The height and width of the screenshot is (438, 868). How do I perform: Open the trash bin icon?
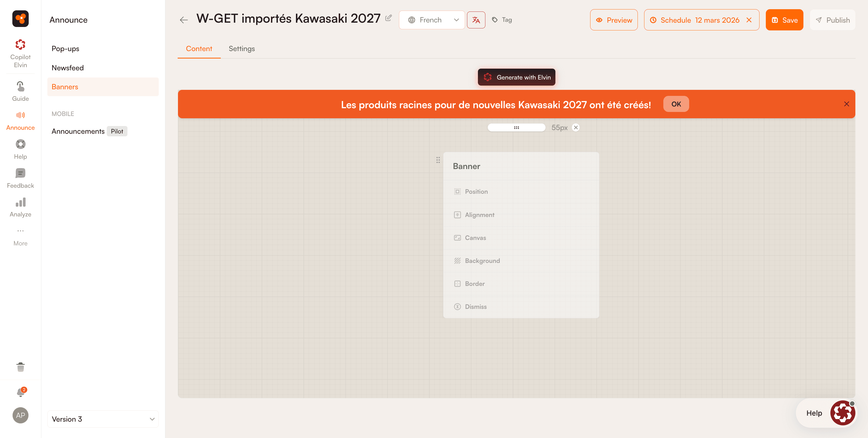(x=20, y=367)
